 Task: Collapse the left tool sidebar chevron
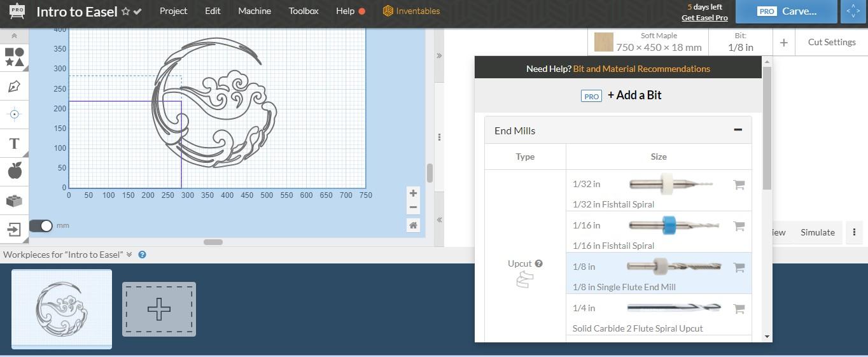14,36
